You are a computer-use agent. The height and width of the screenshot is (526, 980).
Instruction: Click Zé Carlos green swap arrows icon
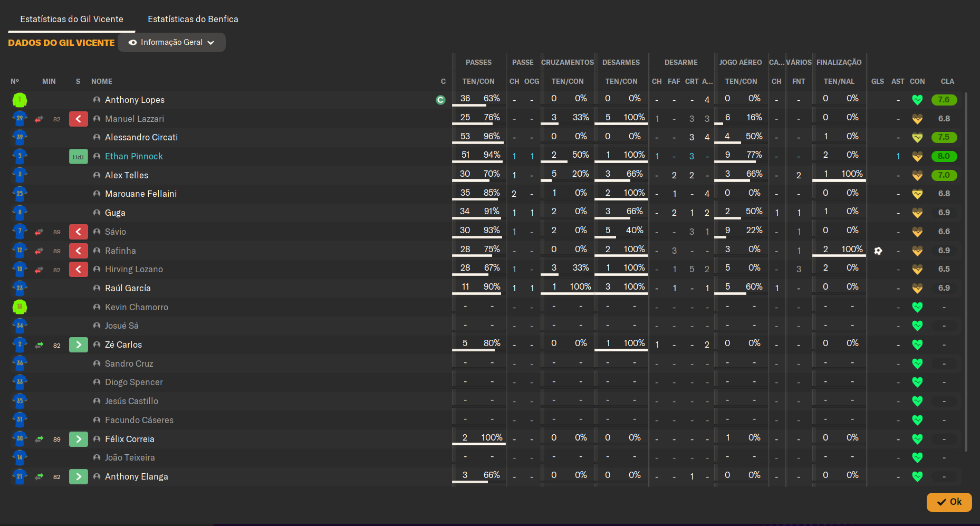(39, 345)
